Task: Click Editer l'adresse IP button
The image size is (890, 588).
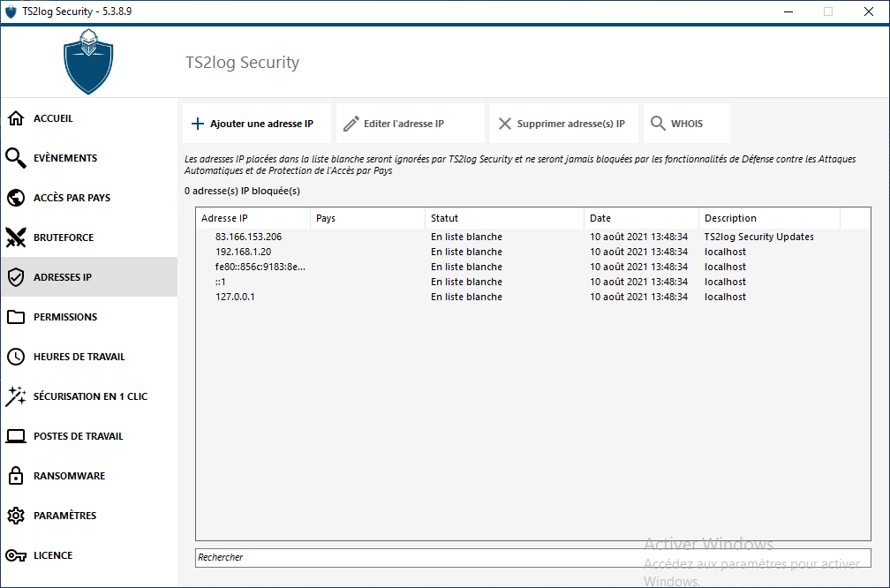Action: (x=411, y=124)
